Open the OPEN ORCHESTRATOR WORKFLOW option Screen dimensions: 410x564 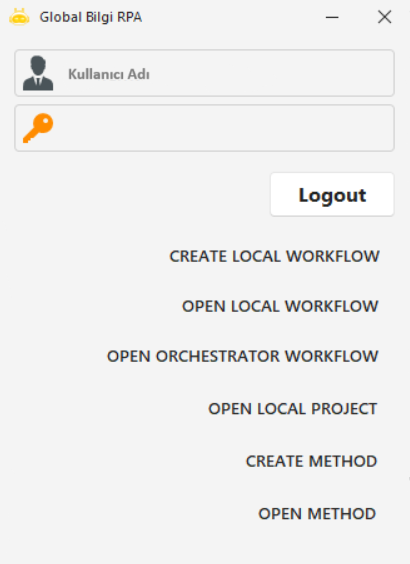[243, 356]
